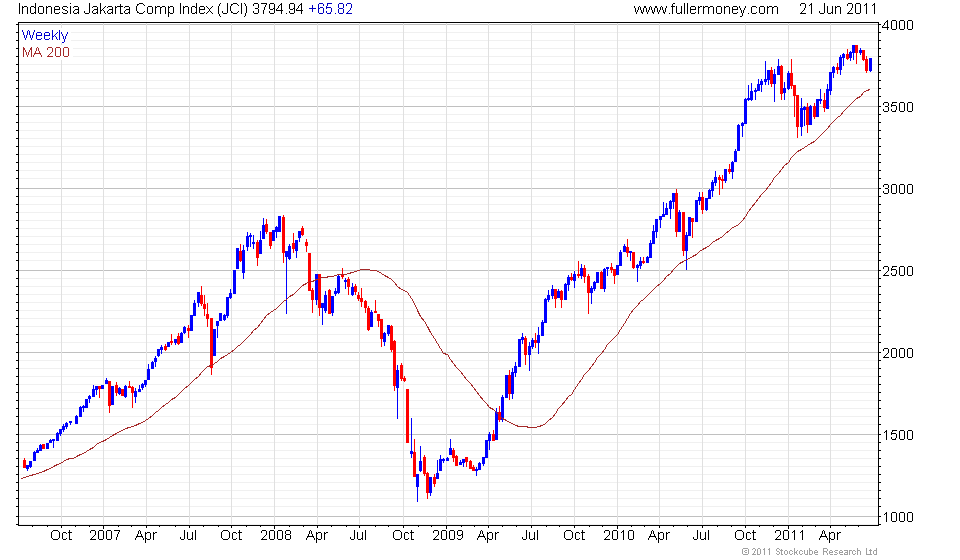Click the 3500 price axis label
The width and height of the screenshot is (960, 560).
click(898, 107)
